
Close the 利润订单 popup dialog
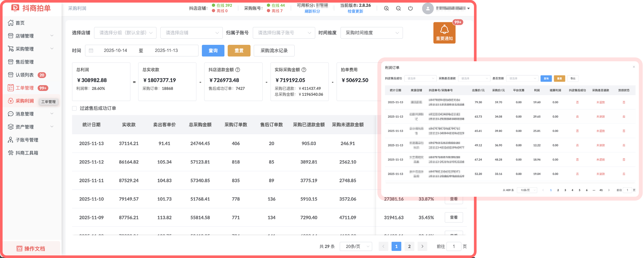coord(634,67)
